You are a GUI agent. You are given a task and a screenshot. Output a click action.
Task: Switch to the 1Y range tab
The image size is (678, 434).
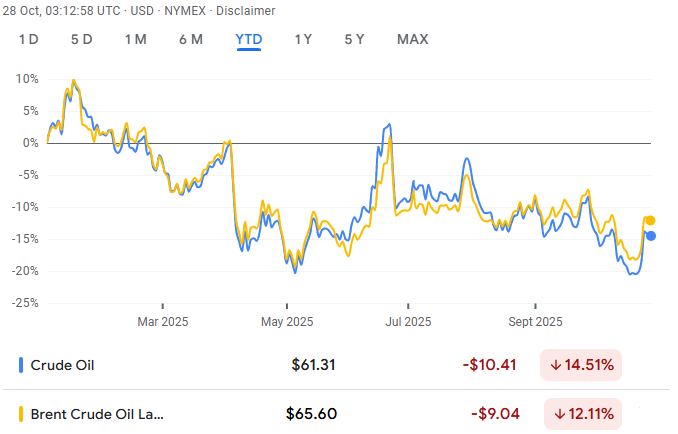coord(303,39)
